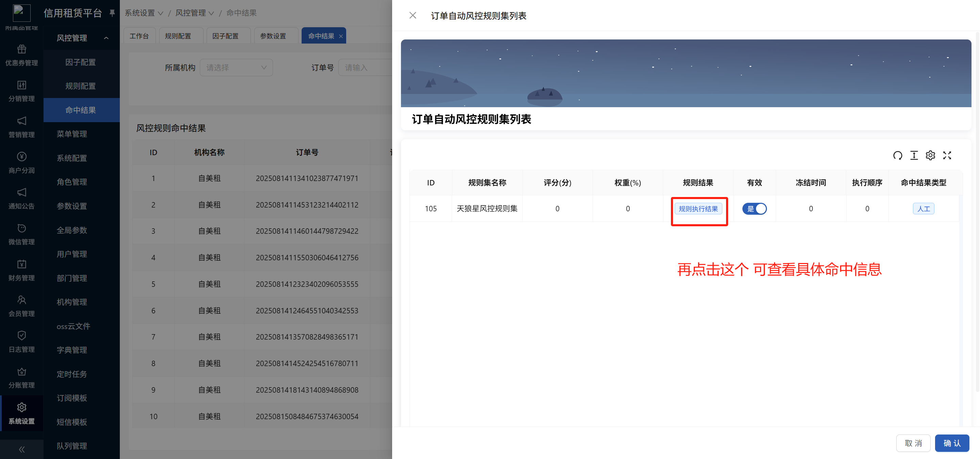This screenshot has width=980, height=459.
Task: Click the table density icon
Action: 914,155
